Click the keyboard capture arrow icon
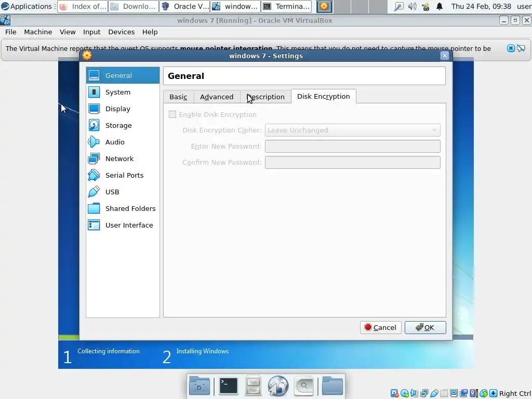Viewport: 532px width, 399px height. click(494, 393)
